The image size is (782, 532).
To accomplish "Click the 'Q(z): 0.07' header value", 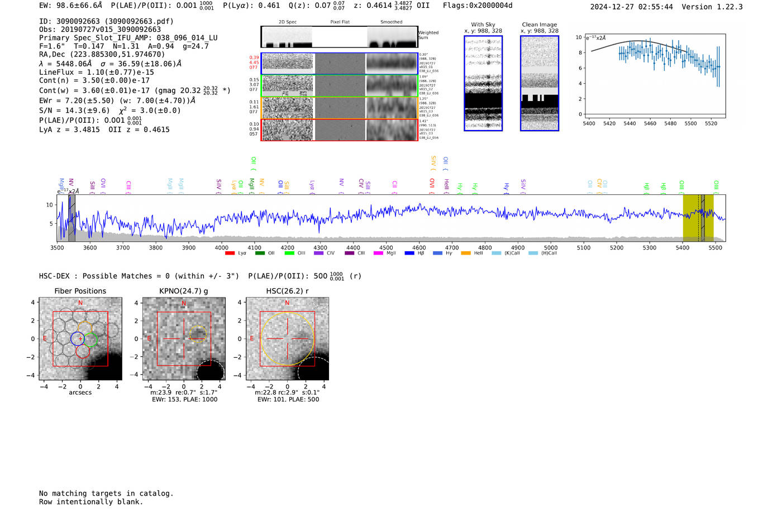I will tap(310, 6).
